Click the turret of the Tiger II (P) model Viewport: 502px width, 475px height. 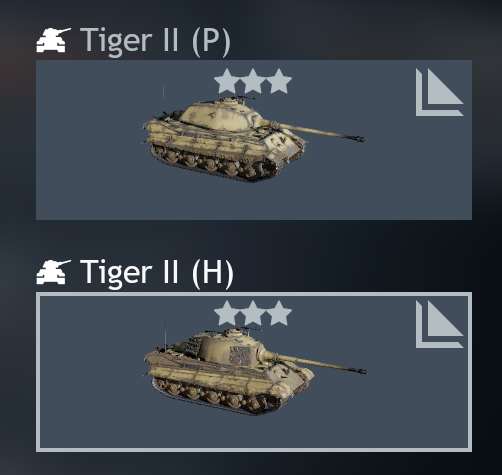tap(222, 116)
